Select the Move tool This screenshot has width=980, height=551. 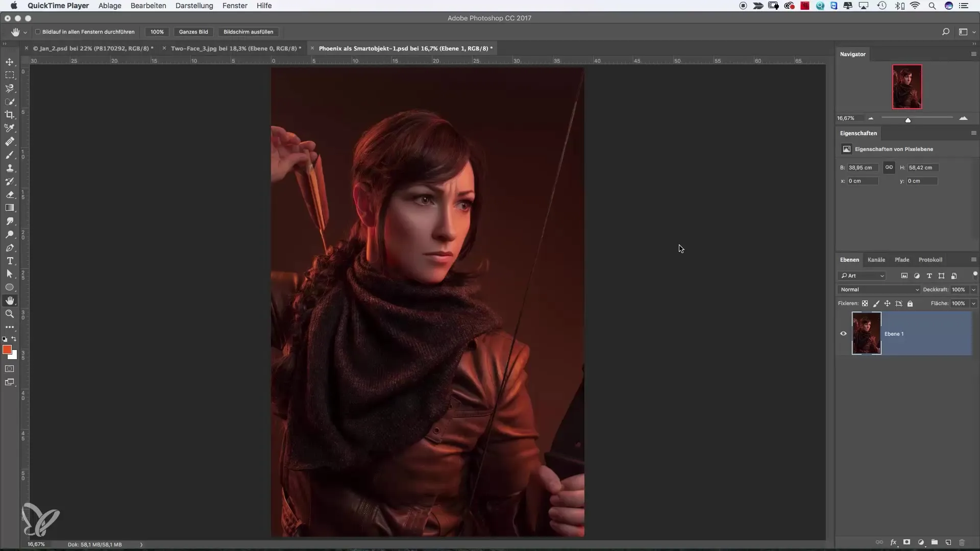tap(10, 62)
